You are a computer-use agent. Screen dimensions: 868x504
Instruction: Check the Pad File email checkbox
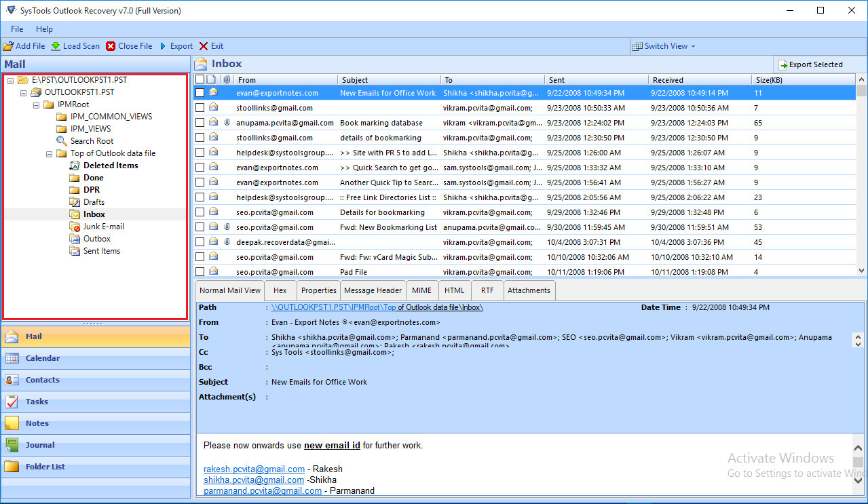pos(200,272)
